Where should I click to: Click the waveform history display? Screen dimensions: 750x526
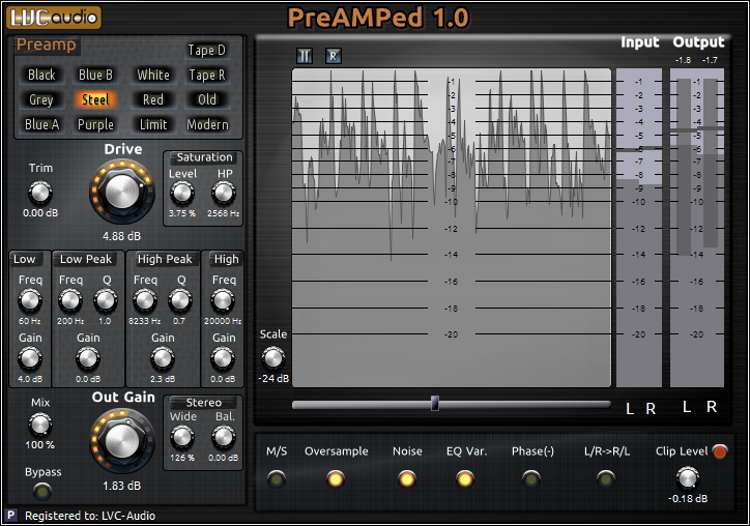point(451,228)
